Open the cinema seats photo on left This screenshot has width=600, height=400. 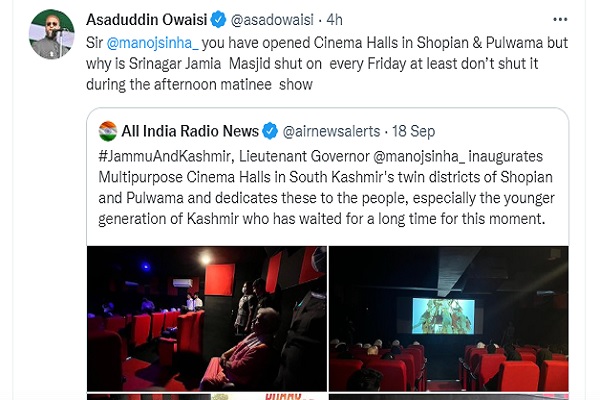[x=207, y=318]
